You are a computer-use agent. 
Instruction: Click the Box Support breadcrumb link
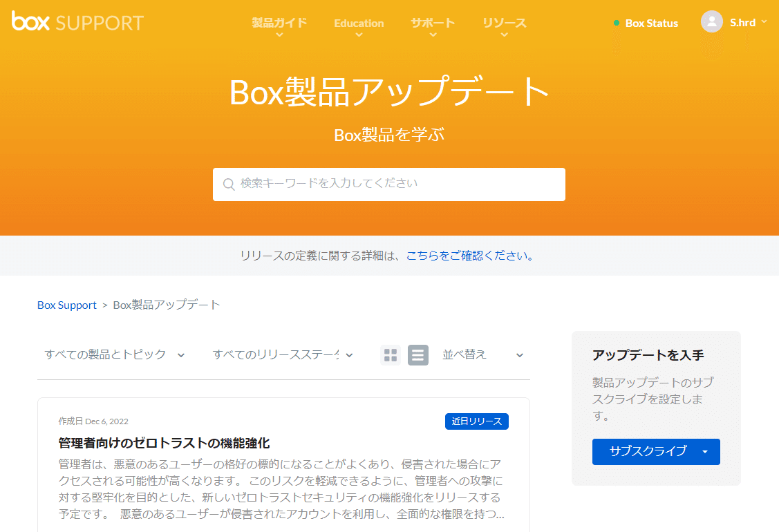coord(66,304)
